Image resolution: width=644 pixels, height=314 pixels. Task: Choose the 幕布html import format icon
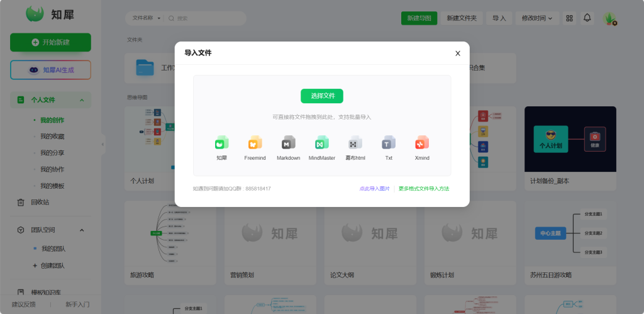click(355, 143)
